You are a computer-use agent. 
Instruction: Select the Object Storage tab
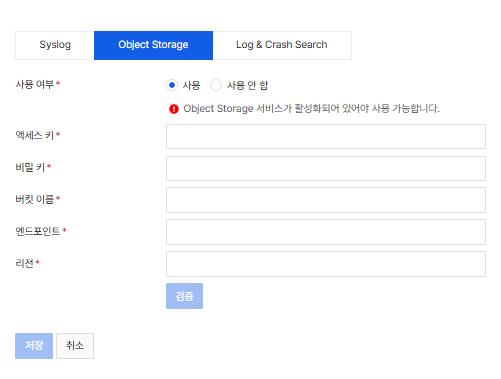tap(153, 45)
